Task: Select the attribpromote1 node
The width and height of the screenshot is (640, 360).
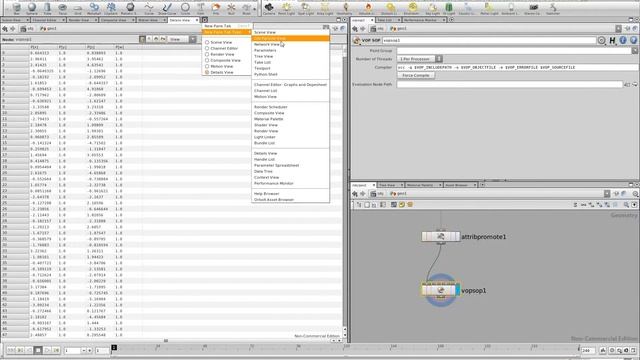Action: (x=440, y=236)
